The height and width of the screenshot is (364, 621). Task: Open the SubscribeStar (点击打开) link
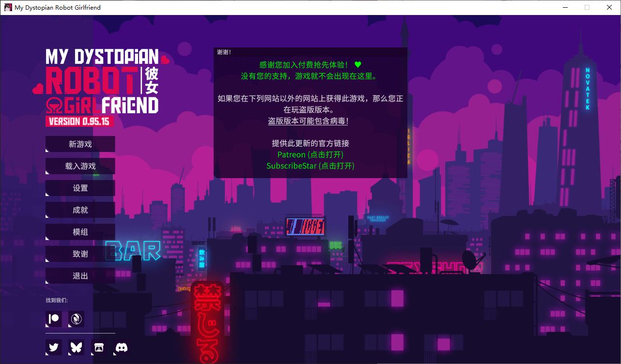click(x=310, y=166)
